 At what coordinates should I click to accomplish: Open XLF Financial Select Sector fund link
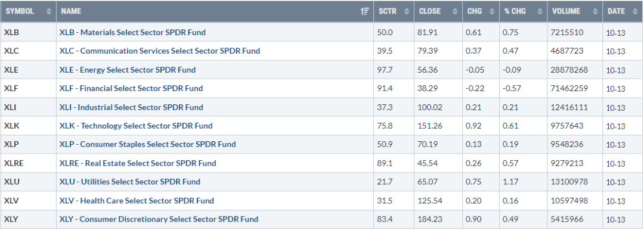click(131, 88)
